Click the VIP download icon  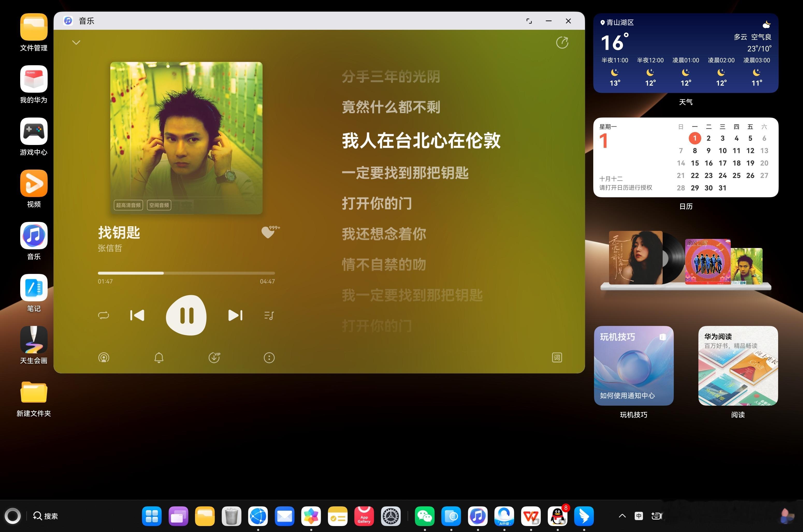[214, 357]
